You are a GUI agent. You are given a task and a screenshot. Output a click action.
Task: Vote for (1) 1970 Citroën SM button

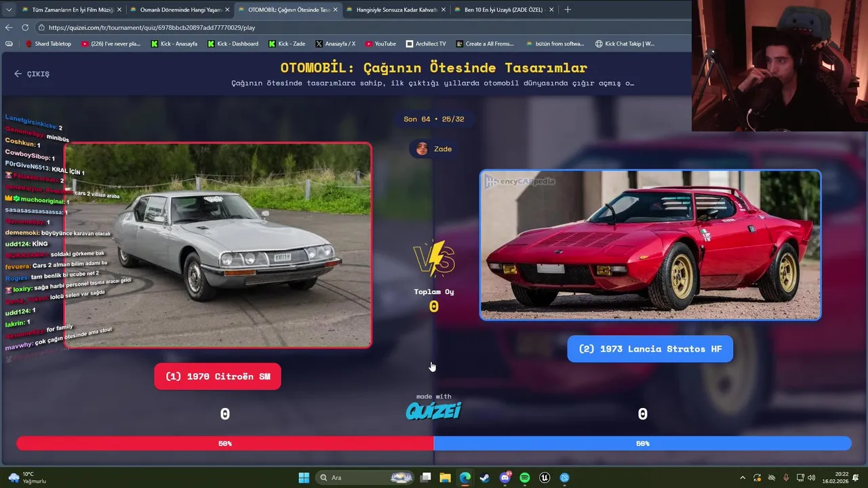(x=218, y=376)
